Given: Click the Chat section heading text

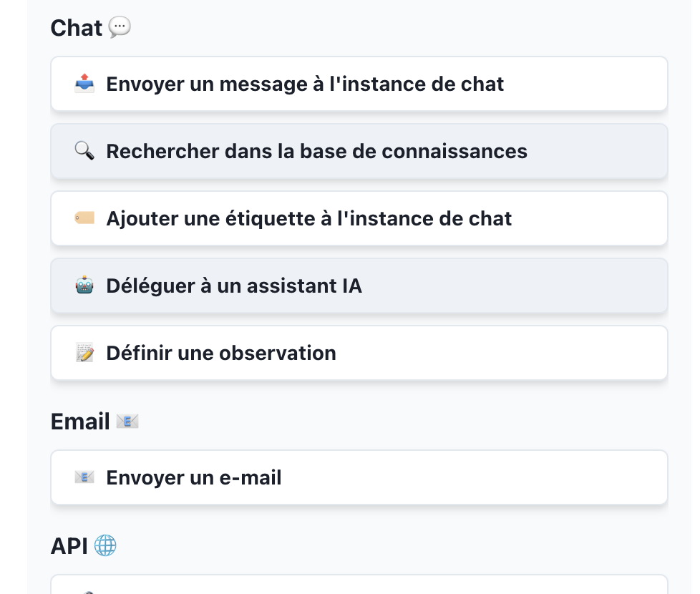Looking at the screenshot, I should (77, 28).
